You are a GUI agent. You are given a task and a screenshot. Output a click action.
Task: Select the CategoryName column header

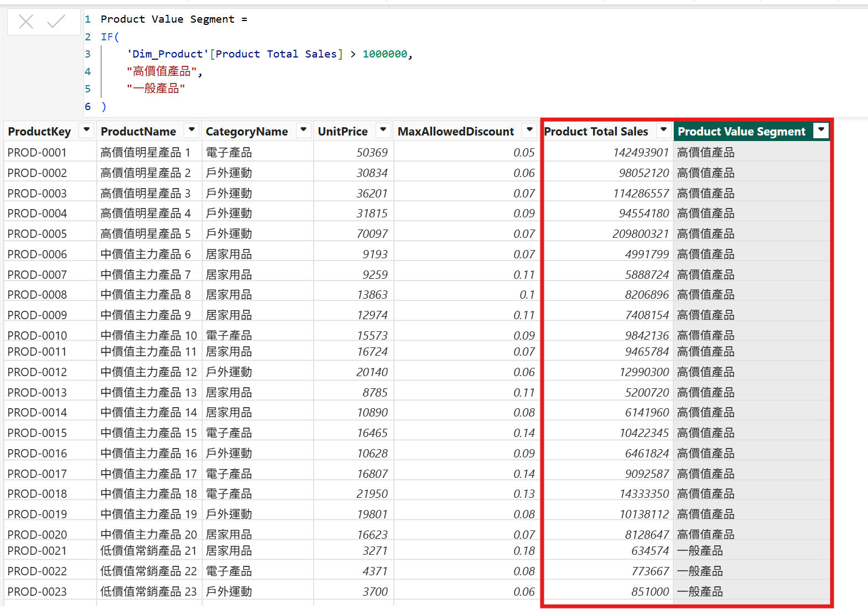click(x=247, y=132)
